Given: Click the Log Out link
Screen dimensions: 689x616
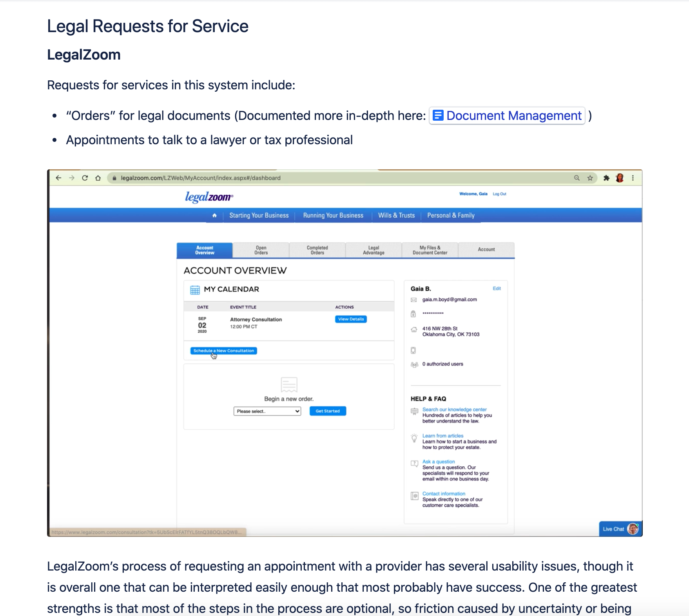Looking at the screenshot, I should click(x=499, y=194).
